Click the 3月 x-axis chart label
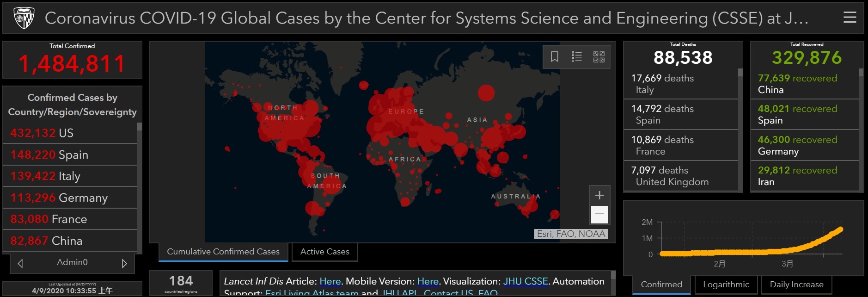The width and height of the screenshot is (868, 297). (x=787, y=264)
